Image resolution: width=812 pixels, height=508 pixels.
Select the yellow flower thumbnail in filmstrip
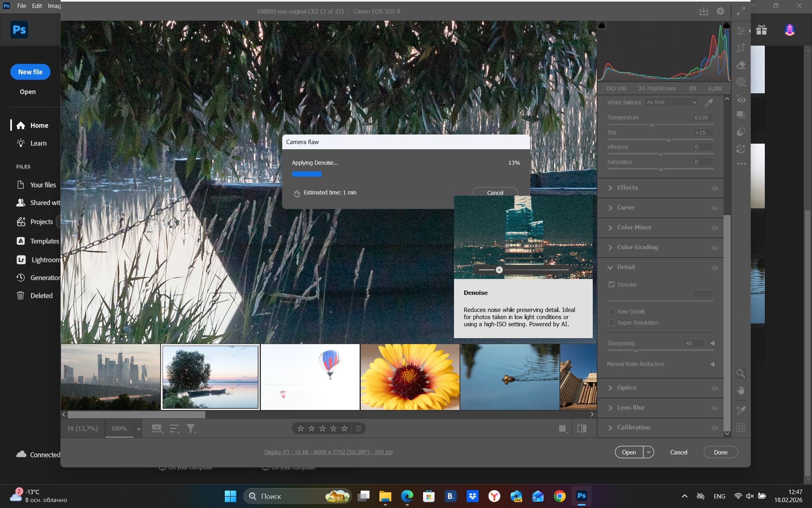coord(410,377)
